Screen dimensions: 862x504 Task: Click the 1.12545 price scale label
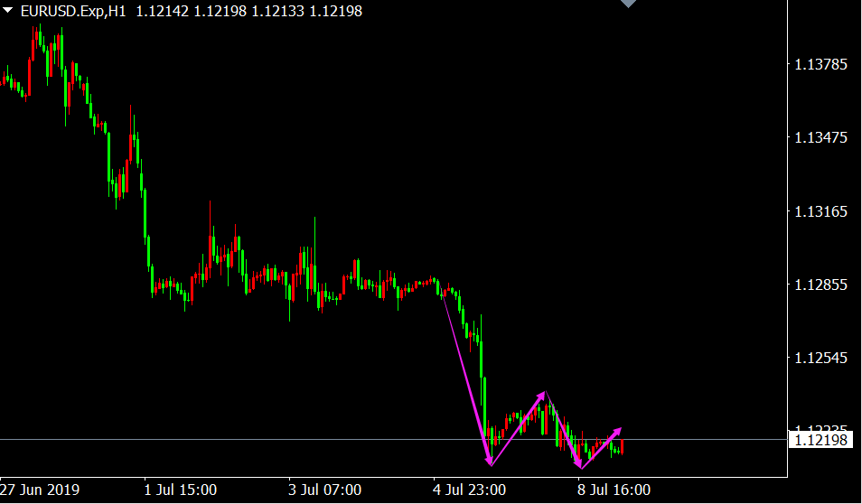820,359
